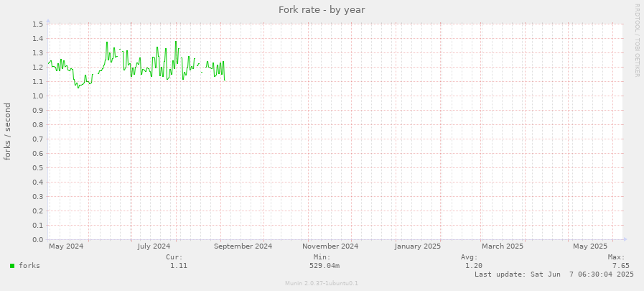Click the "March 2025" x-axis label

click(x=503, y=246)
